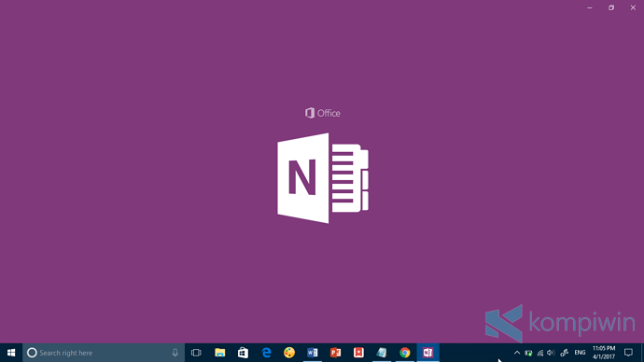
Task: Open the Action Center notifications icon
Action: click(x=628, y=353)
